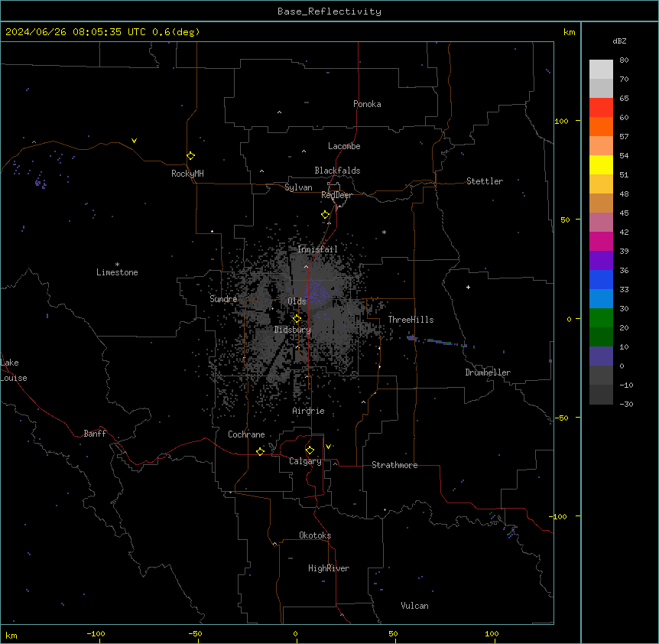659x644 pixels.
Task: Click the Drumheller town label
Action: [488, 372]
